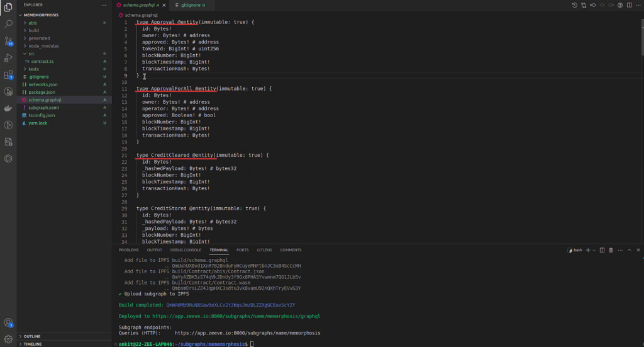
Task: Open Explorer panel More Actions ellipsis
Action: tap(104, 5)
